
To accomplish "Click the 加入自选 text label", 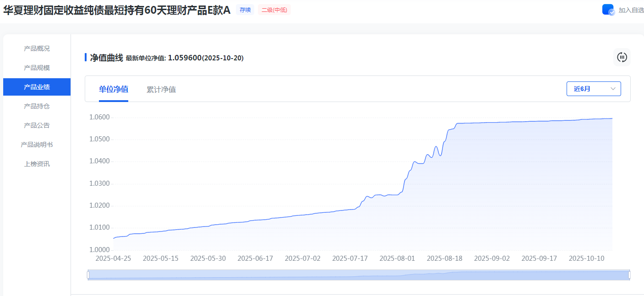I will click(631, 10).
